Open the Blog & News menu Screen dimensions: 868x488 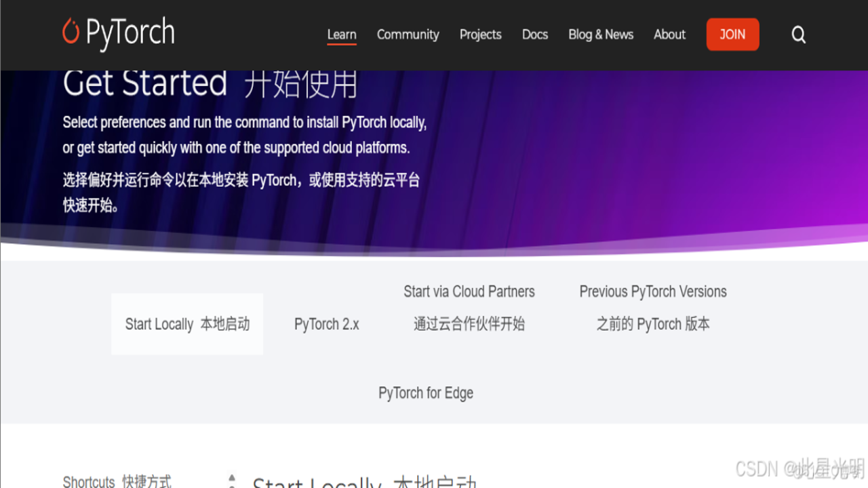(601, 35)
